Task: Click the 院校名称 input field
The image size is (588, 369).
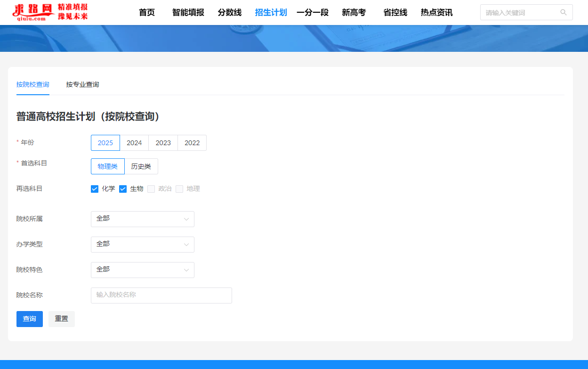Action: click(x=161, y=295)
